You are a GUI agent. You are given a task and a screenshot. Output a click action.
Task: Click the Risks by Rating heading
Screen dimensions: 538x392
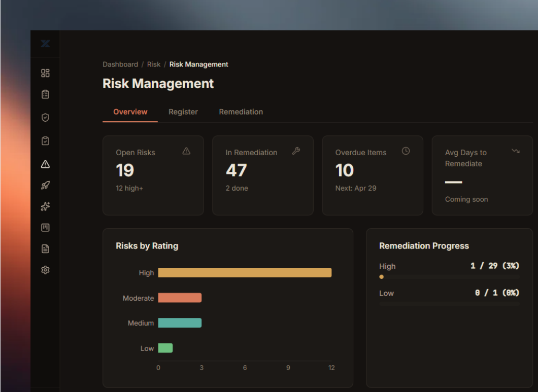(x=147, y=246)
